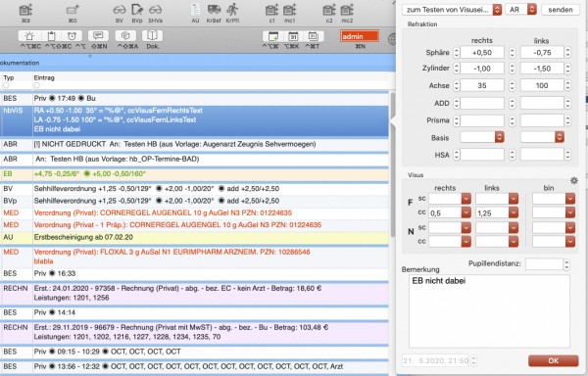Open the N sc bin visus dropdown

coord(570,227)
